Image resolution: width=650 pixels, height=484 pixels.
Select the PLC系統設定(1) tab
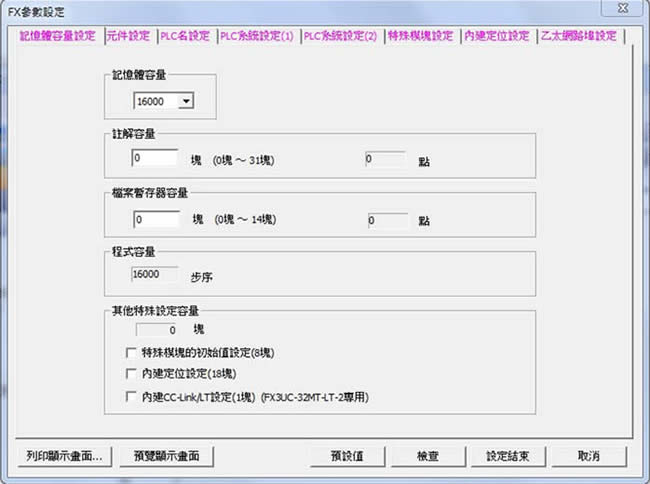pyautogui.click(x=256, y=36)
